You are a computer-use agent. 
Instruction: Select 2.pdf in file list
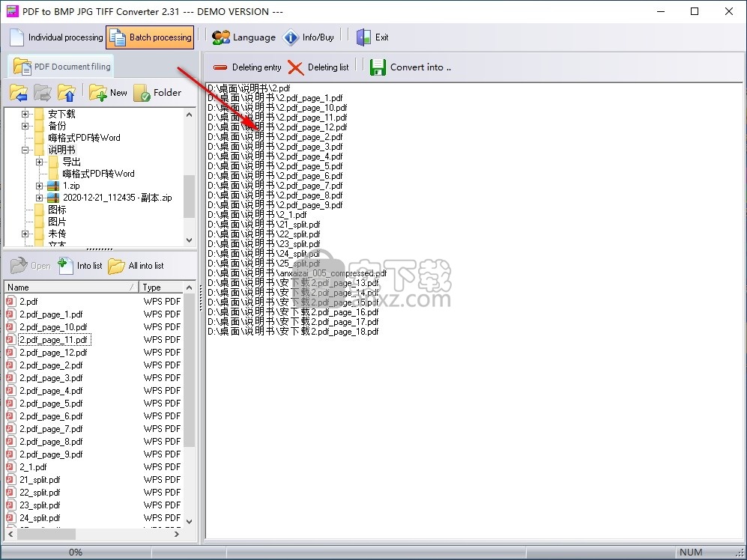[28, 302]
